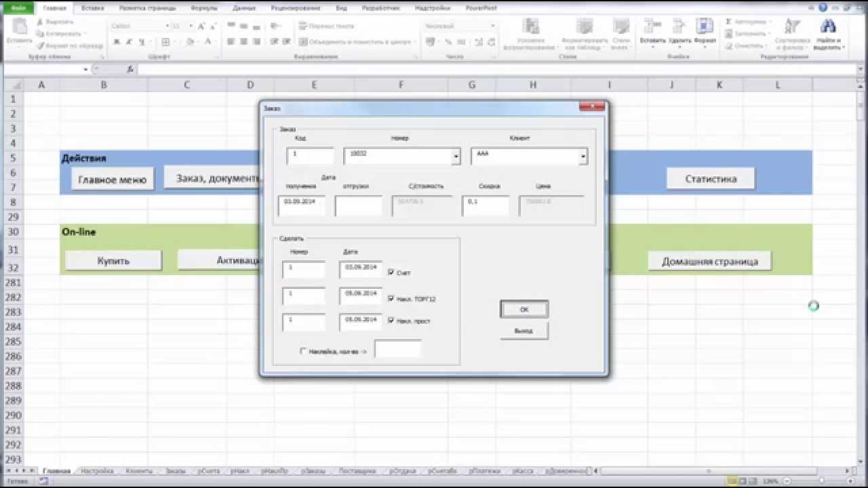868x488 pixels.
Task: Click the Format cells (Формат) icon
Action: point(705,26)
